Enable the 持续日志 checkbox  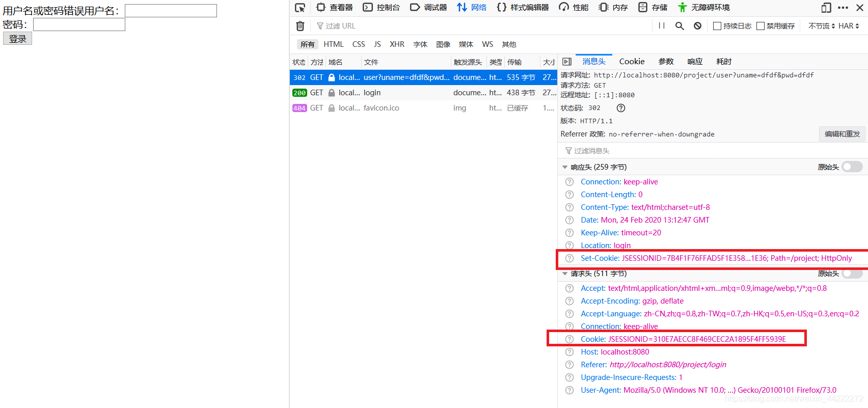pyautogui.click(x=717, y=26)
